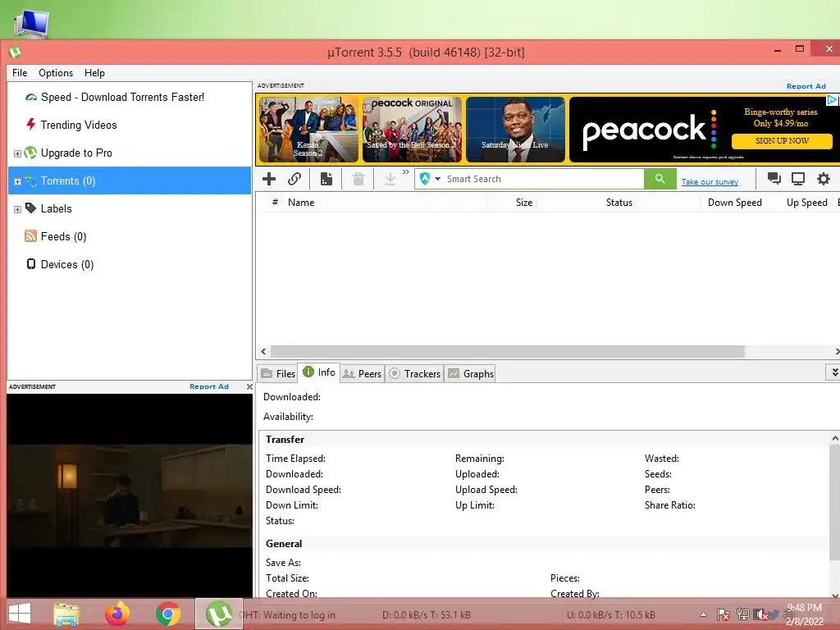Switch to the Peers tab
This screenshot has width=840, height=630.
(362, 373)
